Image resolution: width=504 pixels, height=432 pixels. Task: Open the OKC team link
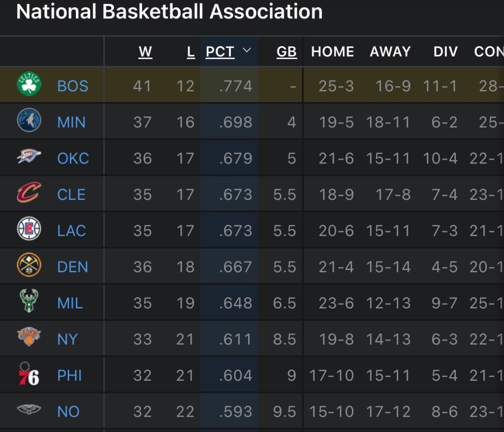click(73, 158)
